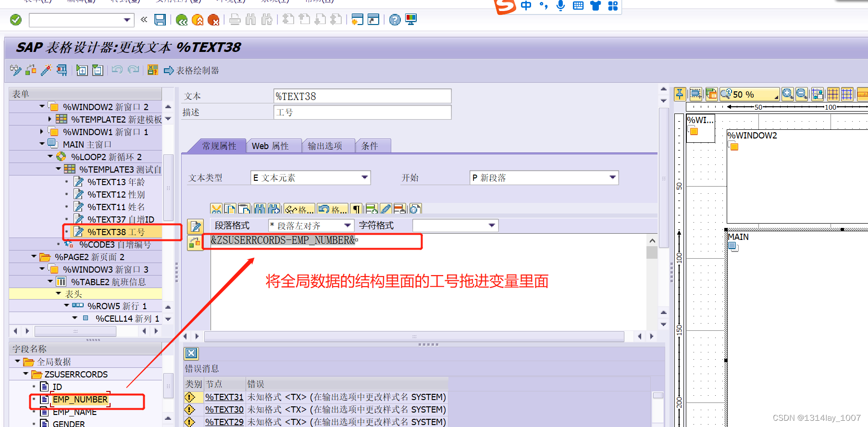Select the %TEXT37 自增ID tree node
The image size is (868, 427).
121,219
